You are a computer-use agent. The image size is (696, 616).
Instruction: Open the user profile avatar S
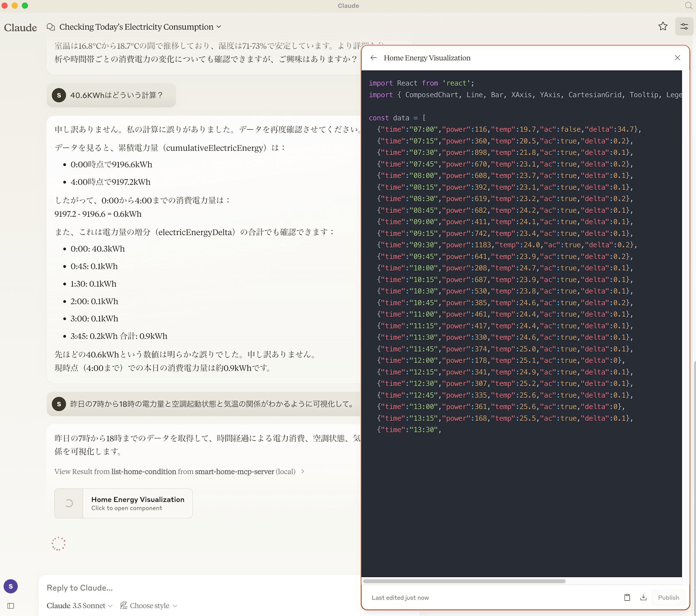pos(11,586)
